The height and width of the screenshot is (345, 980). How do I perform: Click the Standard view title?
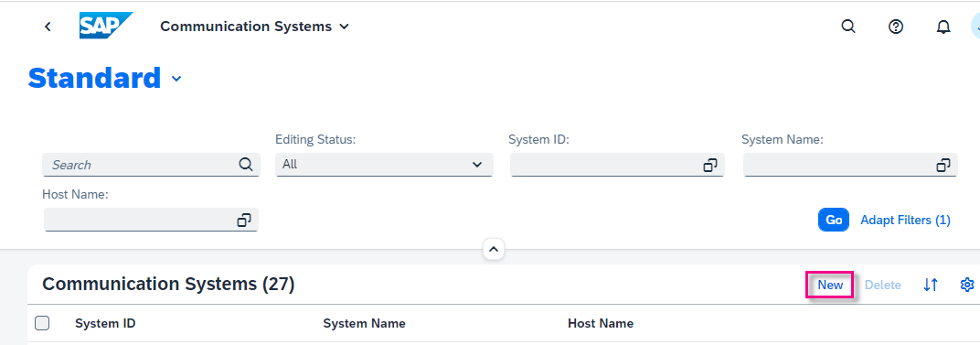click(95, 79)
